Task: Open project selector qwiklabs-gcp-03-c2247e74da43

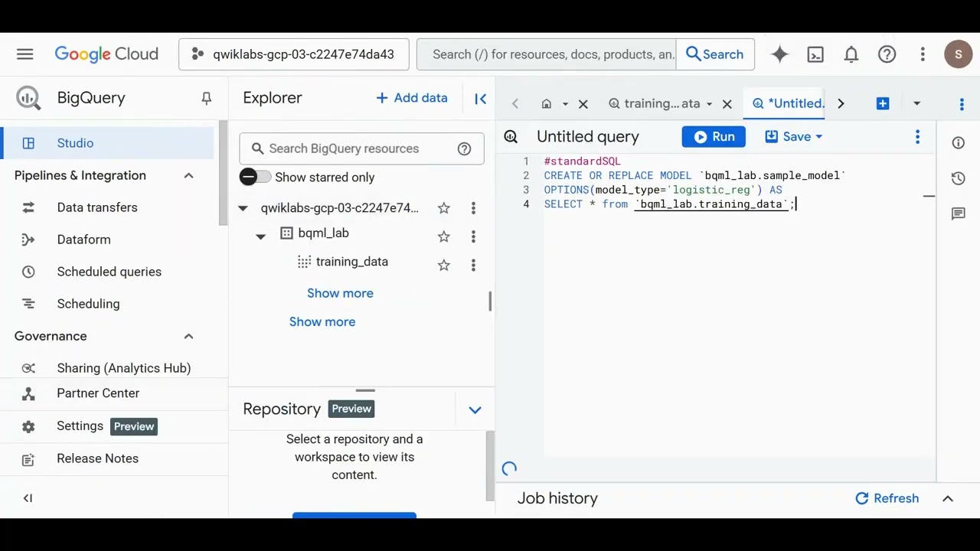Action: [294, 54]
